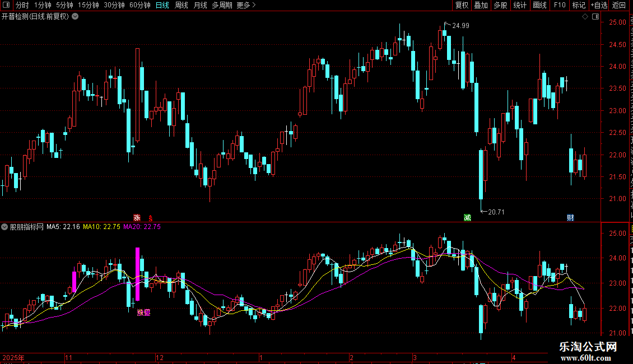
Task: Click the 23.50 price on main chart axis
Action: (x=618, y=88)
